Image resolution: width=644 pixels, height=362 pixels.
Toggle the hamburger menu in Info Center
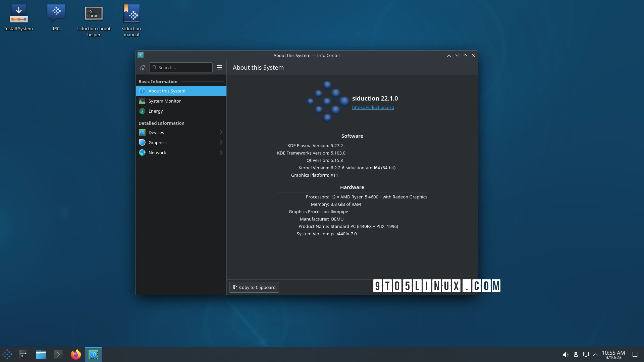click(219, 67)
